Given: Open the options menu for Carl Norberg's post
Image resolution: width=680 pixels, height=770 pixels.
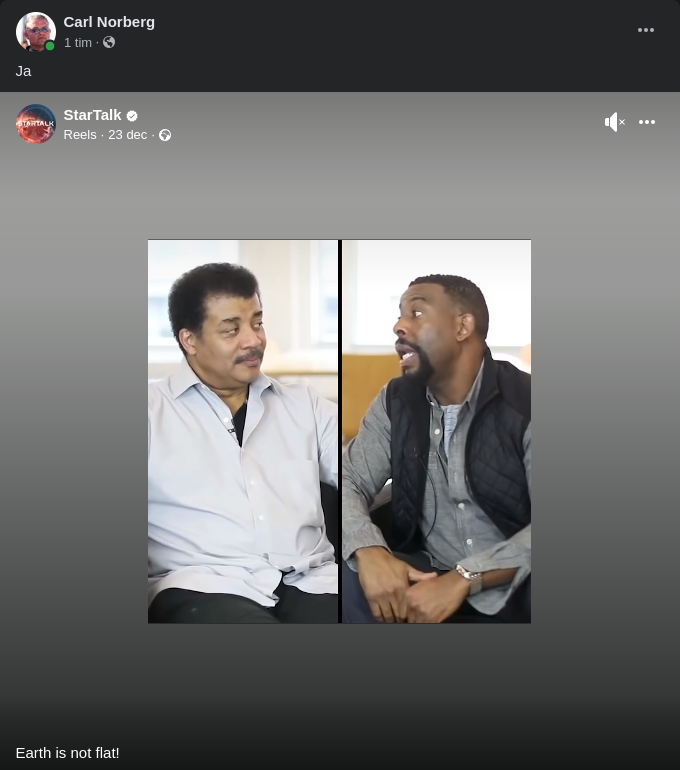Looking at the screenshot, I should tap(646, 30).
